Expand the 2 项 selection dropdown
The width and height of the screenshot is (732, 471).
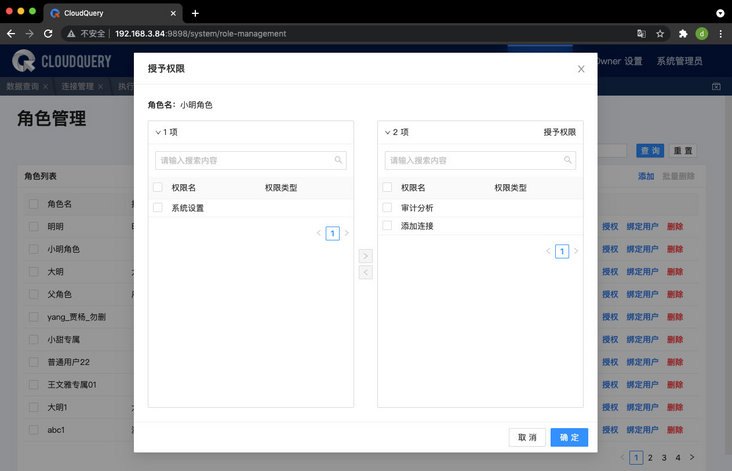[x=387, y=132]
